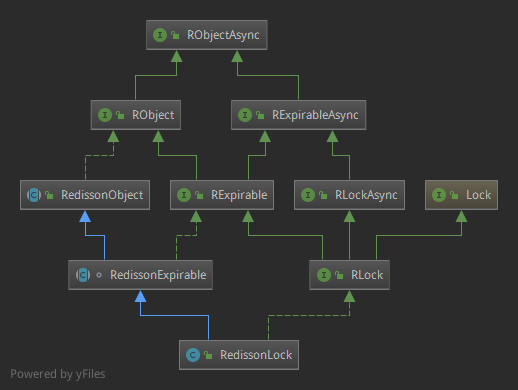Click the interface icon on RObjectAsync node
The height and width of the screenshot is (390, 518).
[x=160, y=35]
